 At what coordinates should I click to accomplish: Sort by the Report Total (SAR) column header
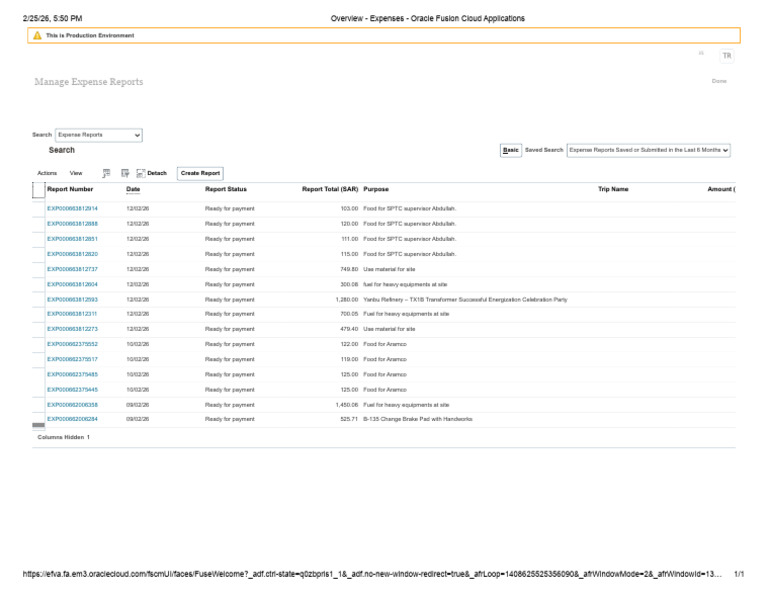coord(330,189)
